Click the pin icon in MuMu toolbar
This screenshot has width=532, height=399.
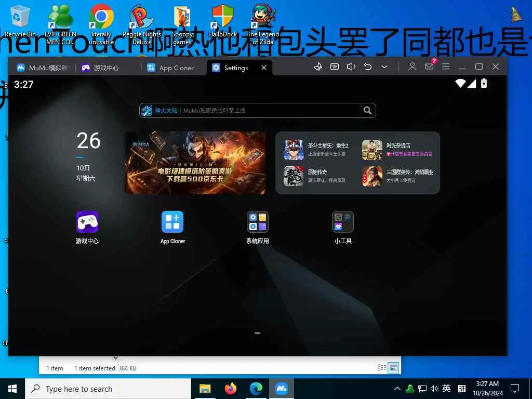[x=318, y=66]
